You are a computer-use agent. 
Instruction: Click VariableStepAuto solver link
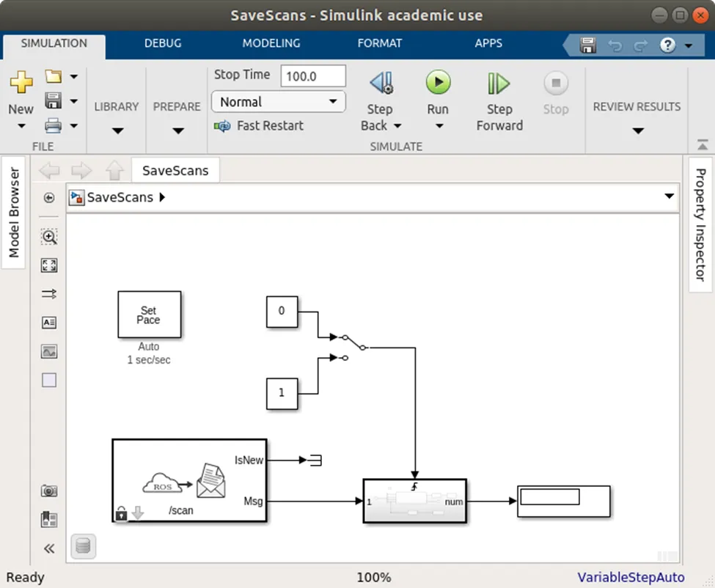(631, 577)
